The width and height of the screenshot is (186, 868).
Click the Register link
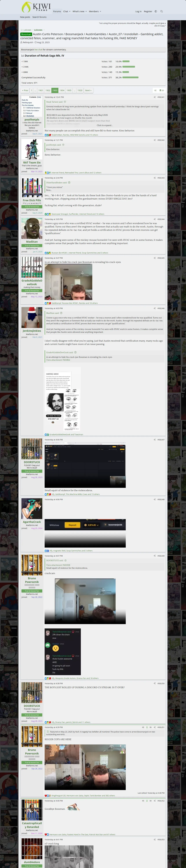[148, 11]
